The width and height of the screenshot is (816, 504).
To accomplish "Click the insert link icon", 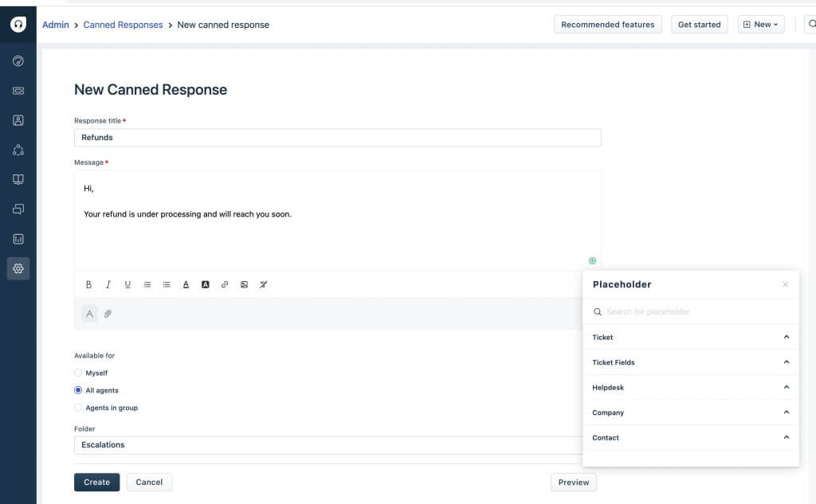I will [x=225, y=284].
